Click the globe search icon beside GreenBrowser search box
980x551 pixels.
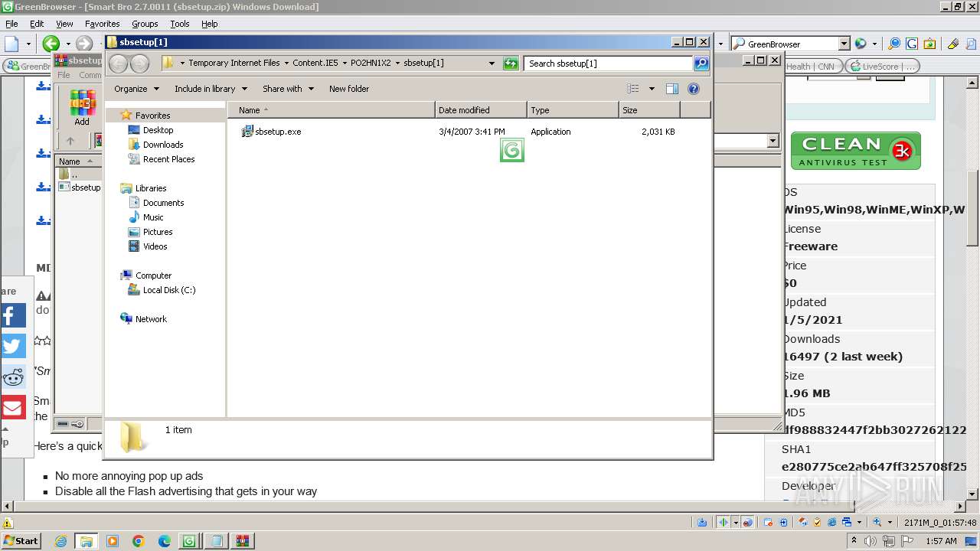pos(861,44)
